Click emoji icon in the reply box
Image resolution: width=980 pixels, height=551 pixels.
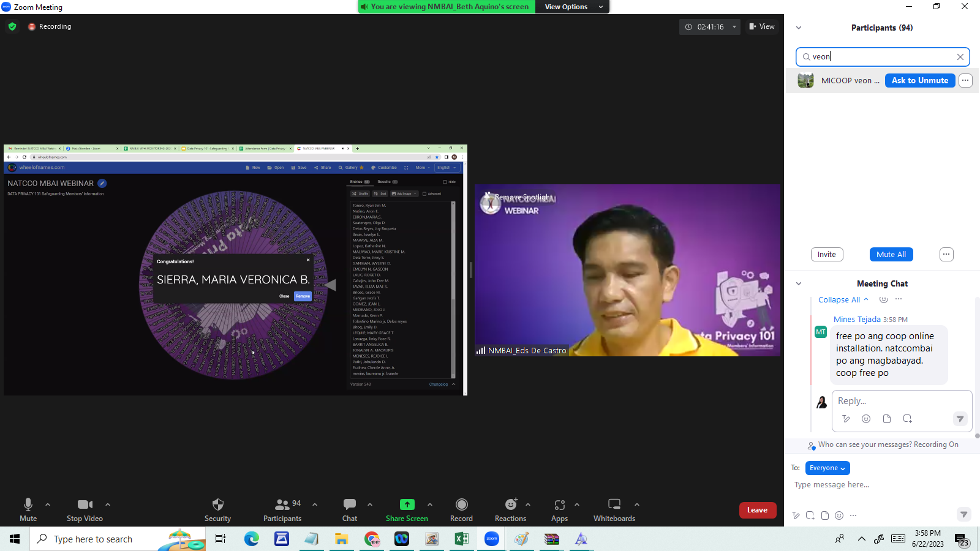click(x=866, y=419)
